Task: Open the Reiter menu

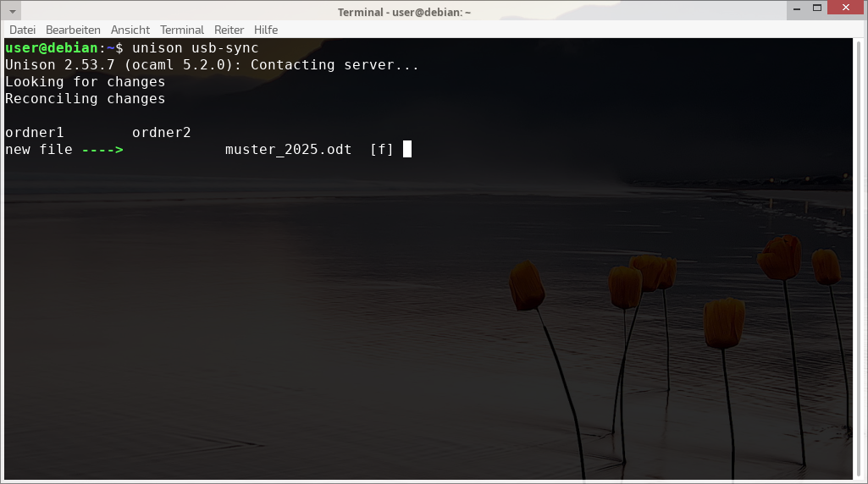Action: (x=229, y=30)
